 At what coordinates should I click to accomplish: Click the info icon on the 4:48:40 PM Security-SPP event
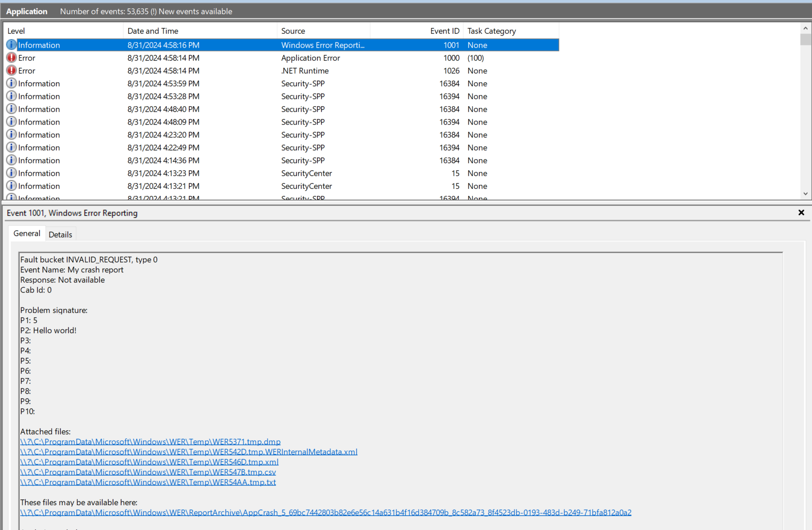pos(11,109)
